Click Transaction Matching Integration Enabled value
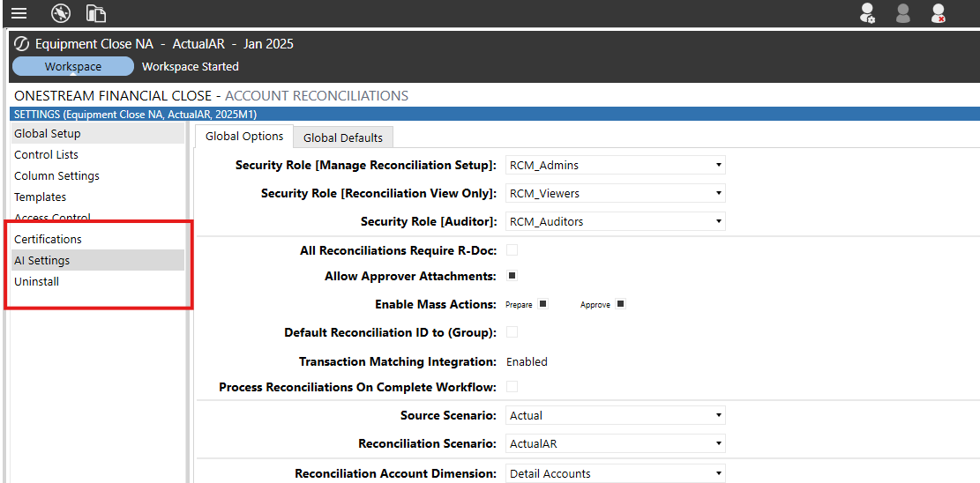Viewport: 980px width, 483px height. pyautogui.click(x=527, y=361)
